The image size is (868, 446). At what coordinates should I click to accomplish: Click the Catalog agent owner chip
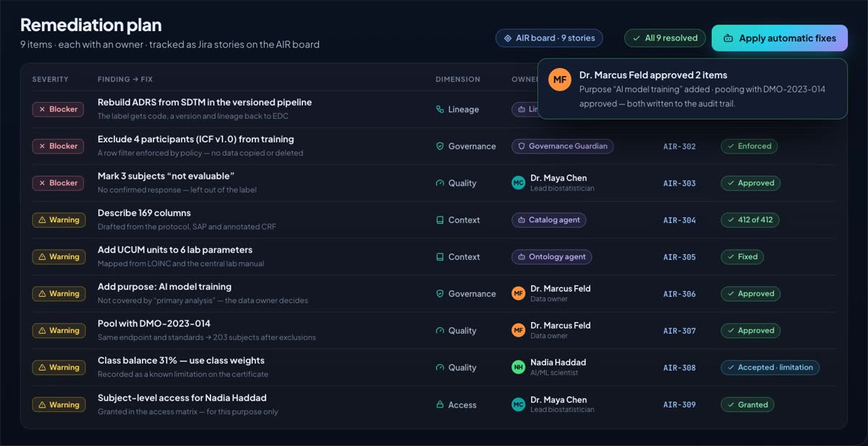[549, 220]
